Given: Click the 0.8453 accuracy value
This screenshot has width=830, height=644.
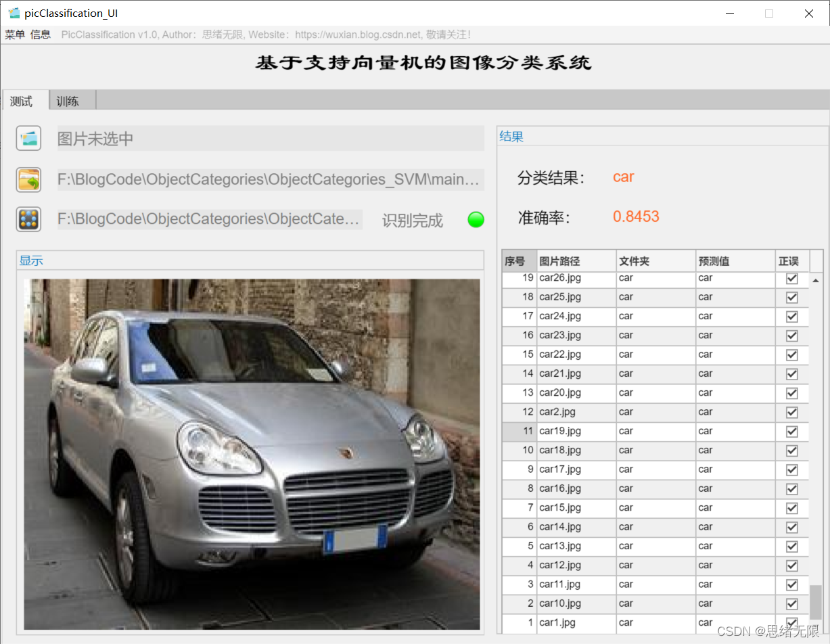Looking at the screenshot, I should (636, 216).
